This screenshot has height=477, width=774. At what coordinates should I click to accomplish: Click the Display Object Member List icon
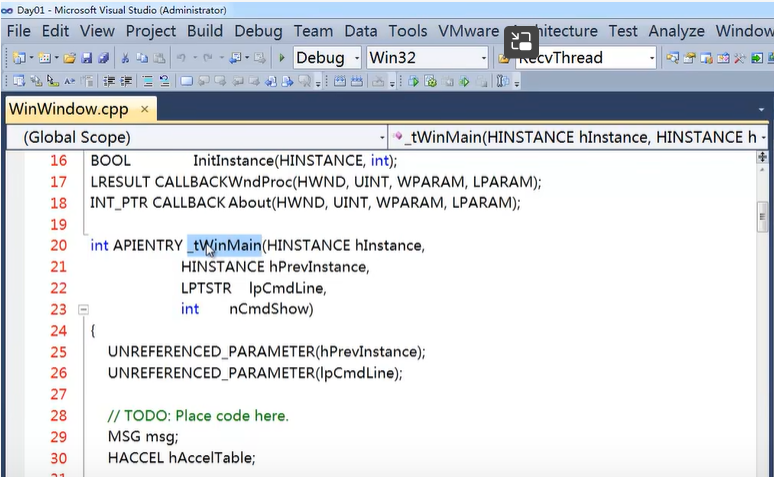click(x=19, y=81)
